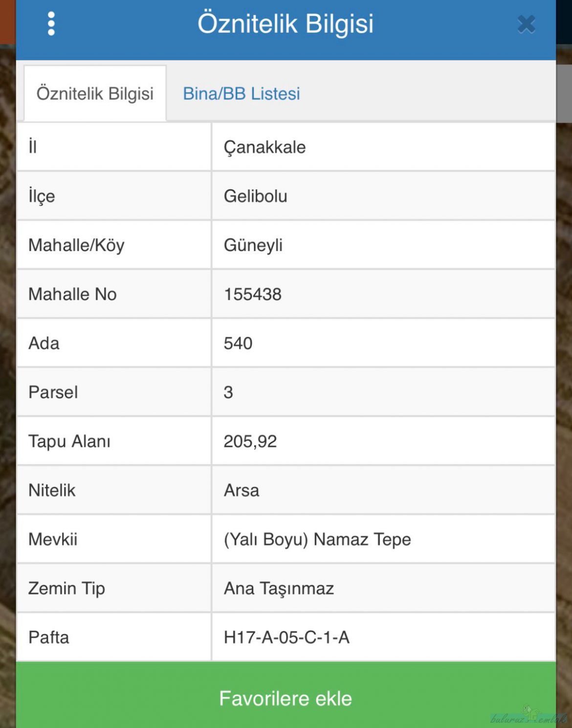The image size is (572, 728).
Task: Click the dialog title Öznitelik Bilgisi
Action: point(286,23)
